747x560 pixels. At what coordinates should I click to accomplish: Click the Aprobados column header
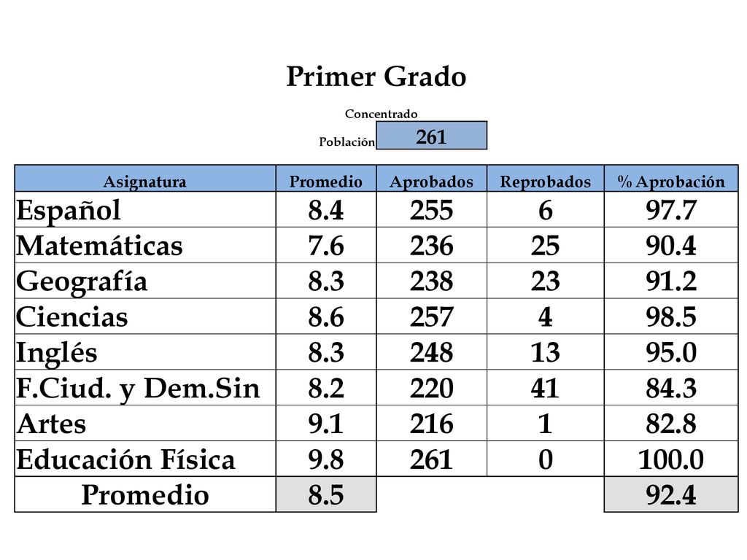[x=432, y=179]
